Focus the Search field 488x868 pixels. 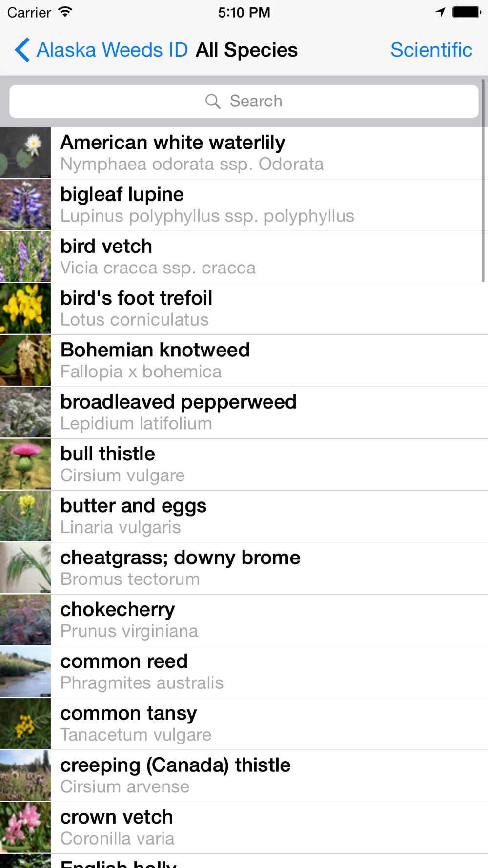coord(244,101)
